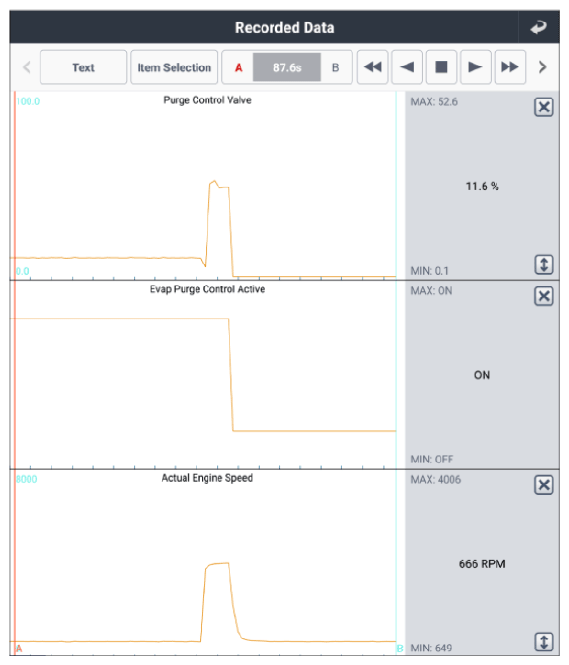Go to previous toolbar page with left chevron
The width and height of the screenshot is (569, 665).
27,67
